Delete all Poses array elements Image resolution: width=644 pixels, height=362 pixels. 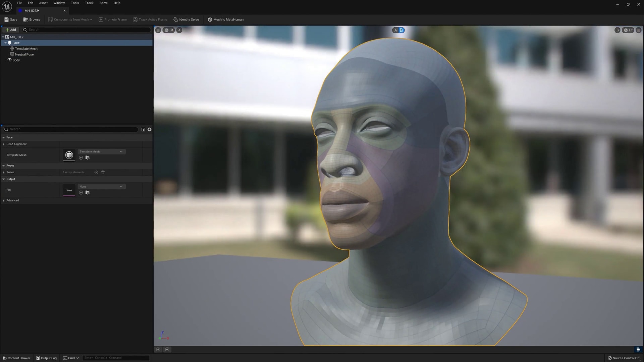(x=103, y=172)
